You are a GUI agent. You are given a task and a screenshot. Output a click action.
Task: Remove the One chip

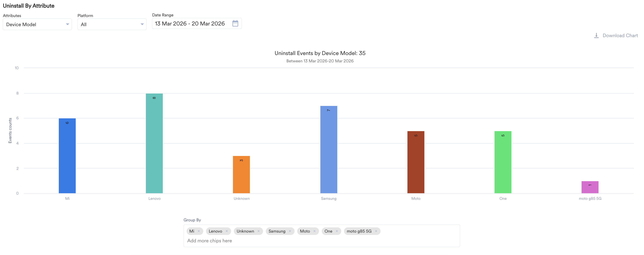tap(337, 231)
